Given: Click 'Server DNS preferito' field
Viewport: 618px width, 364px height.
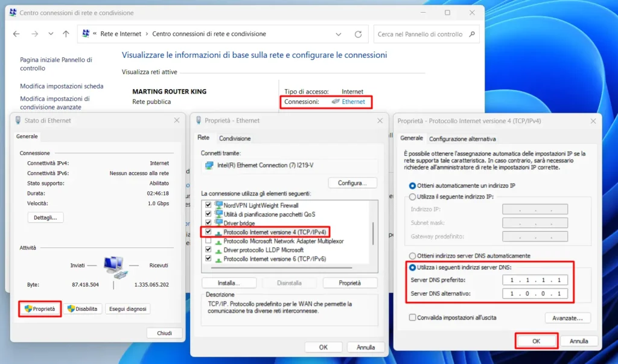Looking at the screenshot, I should click(535, 280).
